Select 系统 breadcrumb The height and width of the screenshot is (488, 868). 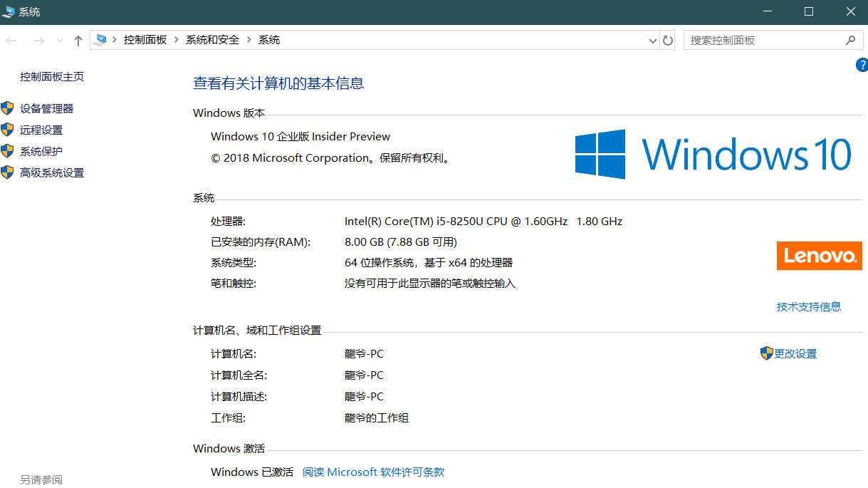269,40
